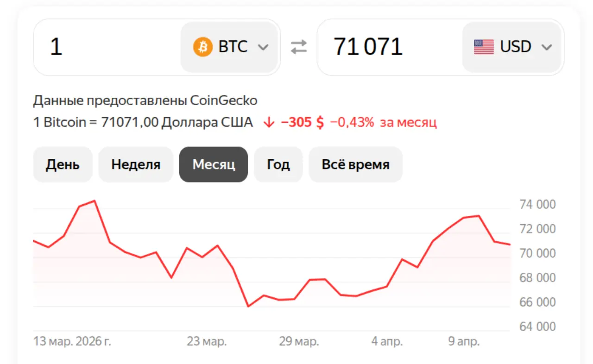Screen dimensions: 593x364
Task: Click the Bitcoin logo icon
Action: tap(202, 46)
